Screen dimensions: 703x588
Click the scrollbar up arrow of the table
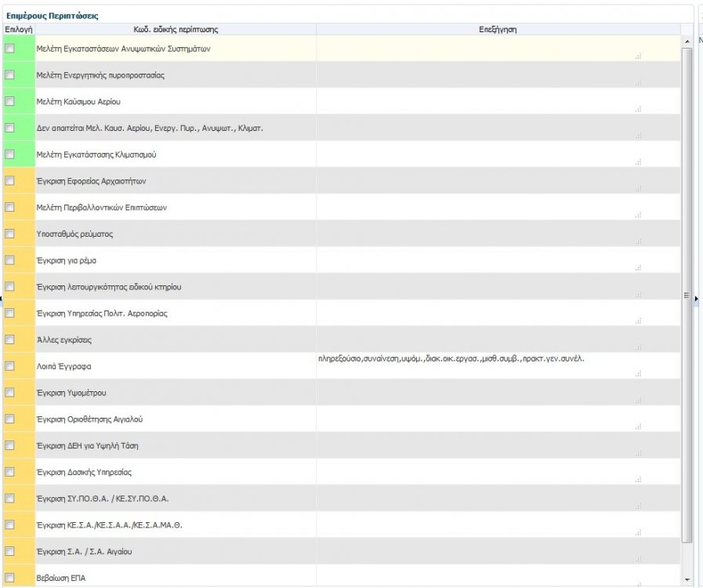pos(688,41)
